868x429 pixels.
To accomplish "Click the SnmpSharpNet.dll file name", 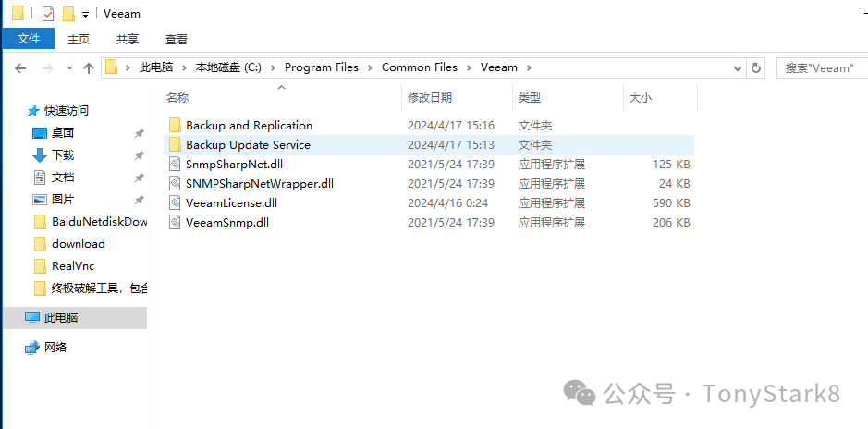I will point(235,165).
